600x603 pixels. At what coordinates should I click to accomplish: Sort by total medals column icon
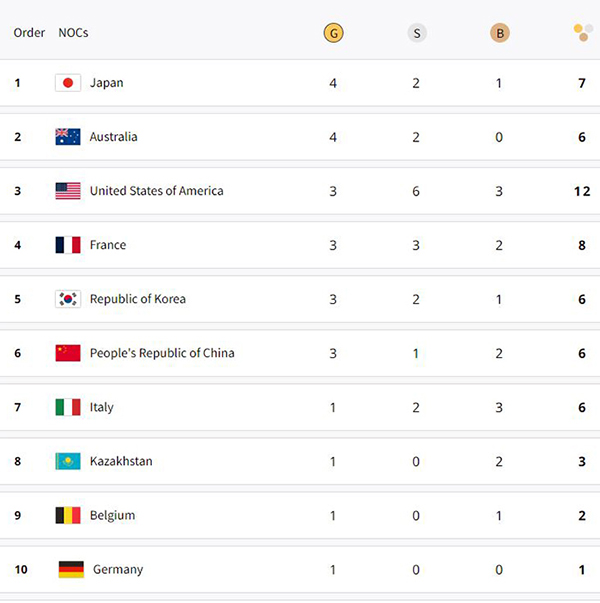click(x=582, y=33)
